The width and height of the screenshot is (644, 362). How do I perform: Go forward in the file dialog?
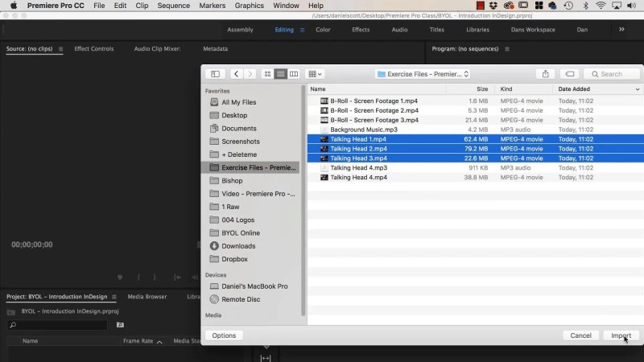click(x=250, y=74)
